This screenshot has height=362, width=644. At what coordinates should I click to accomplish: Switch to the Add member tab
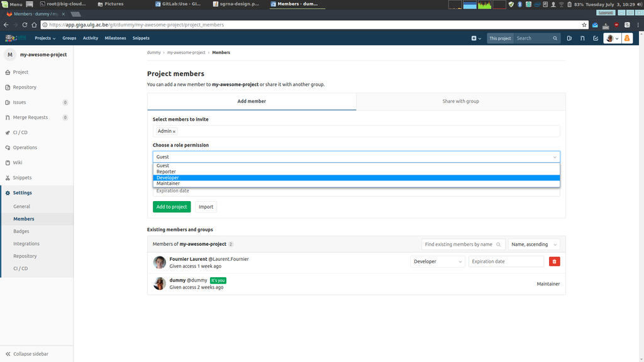coord(252,101)
